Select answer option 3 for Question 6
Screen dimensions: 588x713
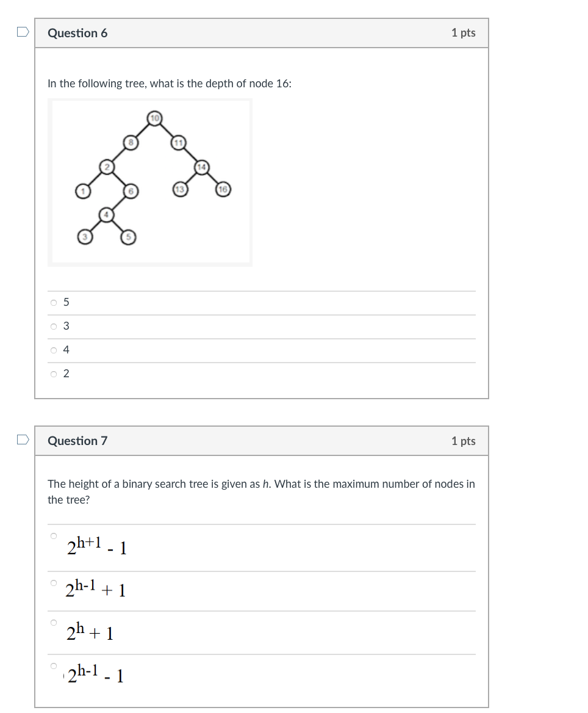pyautogui.click(x=54, y=325)
